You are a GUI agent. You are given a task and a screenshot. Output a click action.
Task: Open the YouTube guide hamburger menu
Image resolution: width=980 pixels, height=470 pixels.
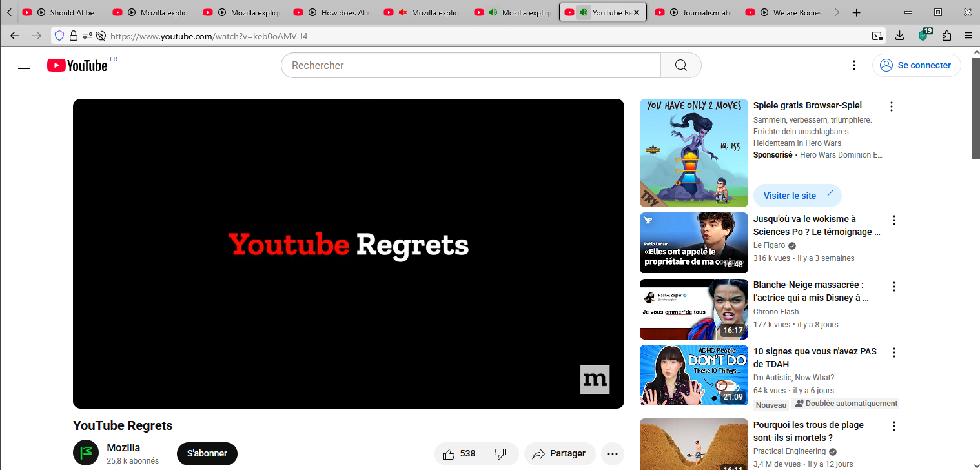point(24,65)
